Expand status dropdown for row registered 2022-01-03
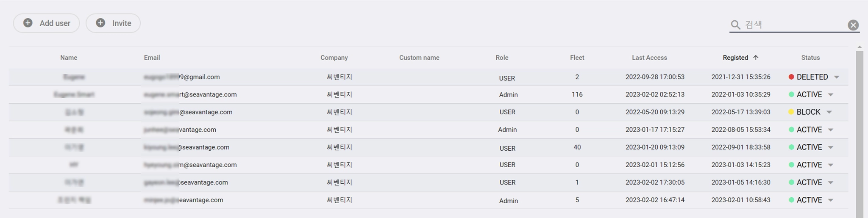The image size is (868, 218). pos(831,95)
